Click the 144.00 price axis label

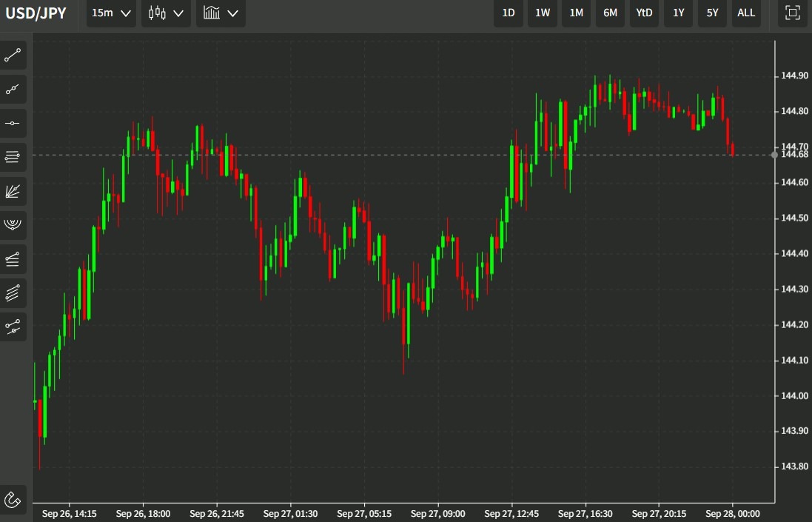click(794, 395)
